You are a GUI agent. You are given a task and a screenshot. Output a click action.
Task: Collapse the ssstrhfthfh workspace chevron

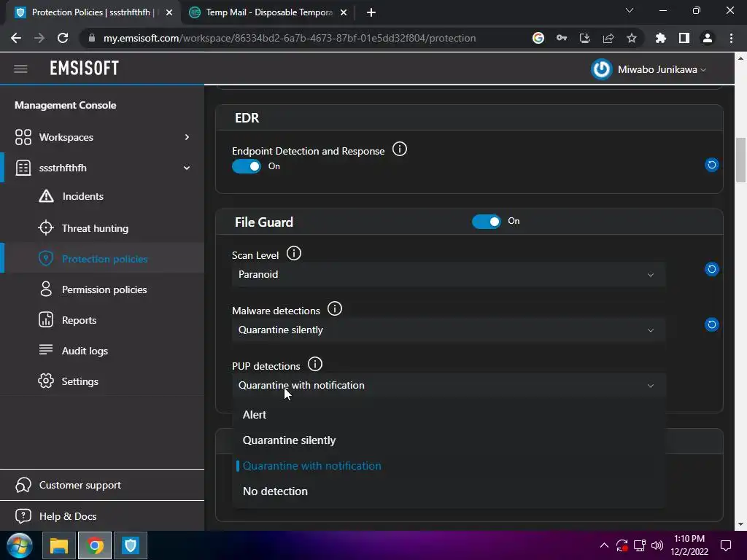coord(187,168)
